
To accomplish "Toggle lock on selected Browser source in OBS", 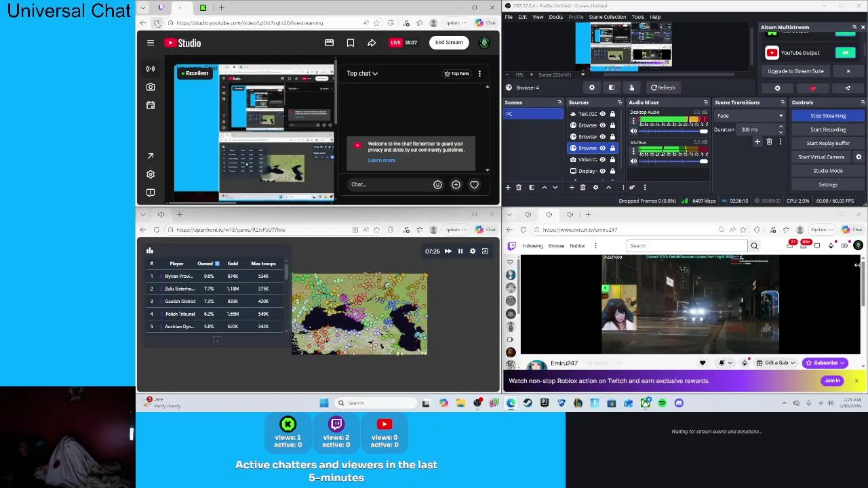I will coord(612,148).
